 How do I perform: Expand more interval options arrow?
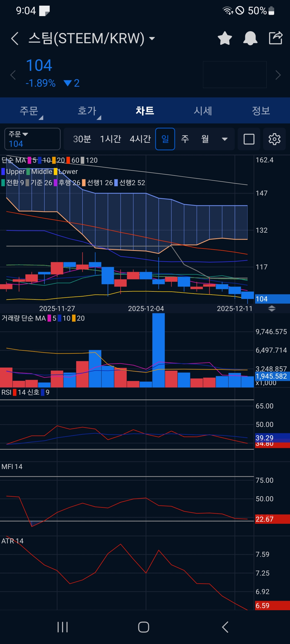[225, 139]
